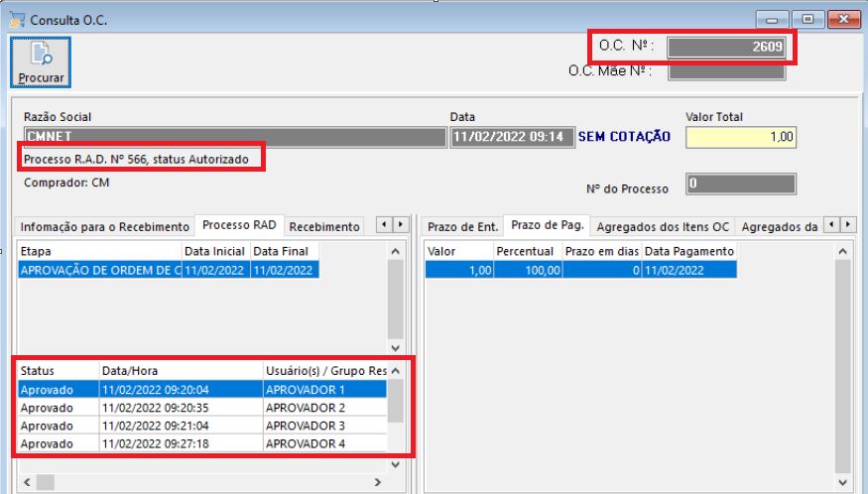Click the Data Pagamento column header
Screen dimensions: 868x494
689,251
